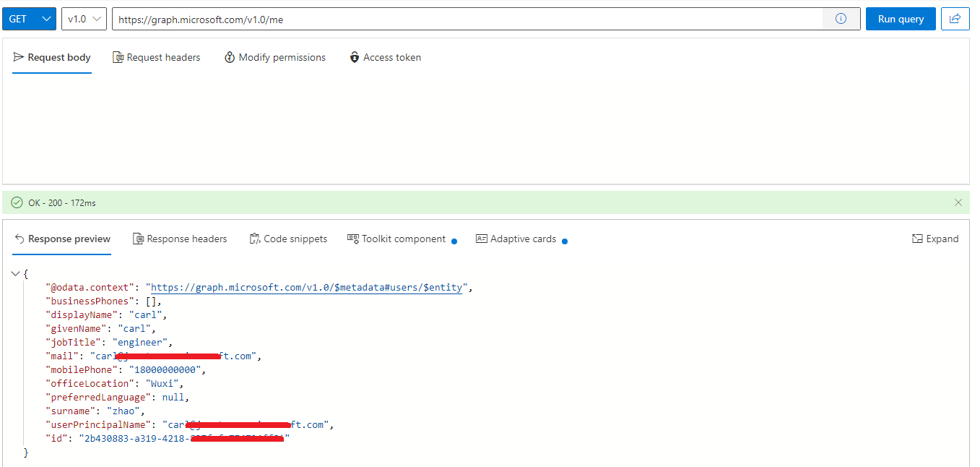Click the "engineer" jobTitle value
Screen dimensions: 980x467
140,343
